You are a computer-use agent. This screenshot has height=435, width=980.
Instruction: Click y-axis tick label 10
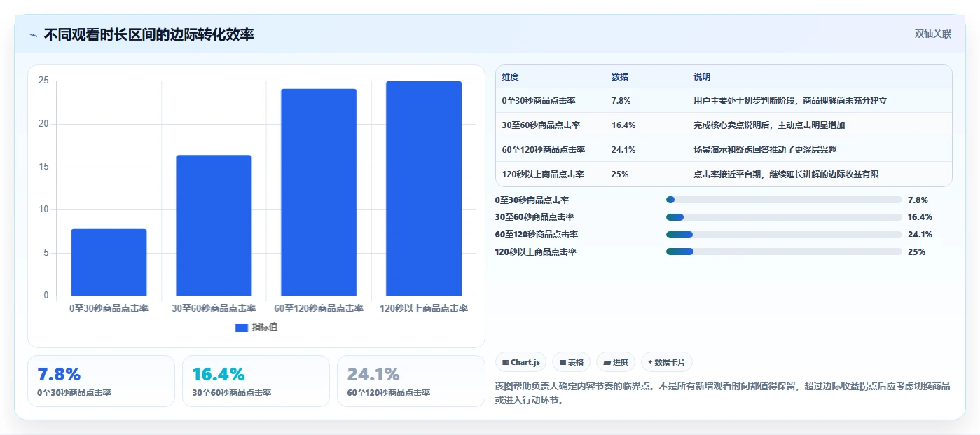tap(43, 209)
